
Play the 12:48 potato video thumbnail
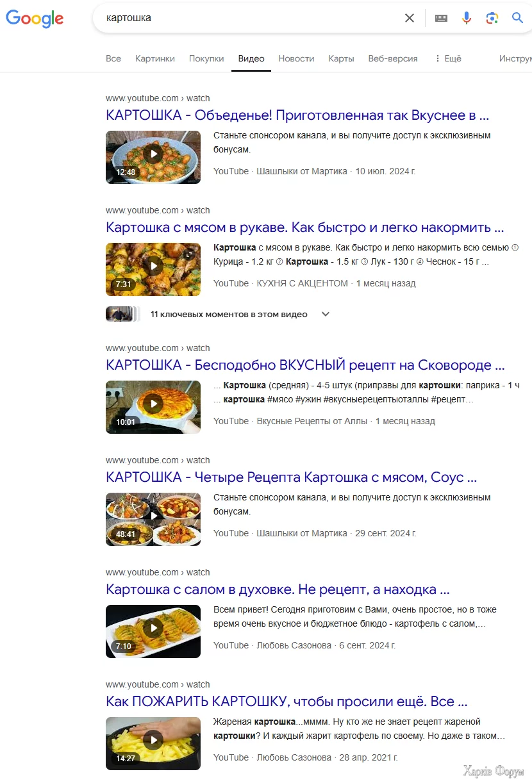(x=153, y=157)
